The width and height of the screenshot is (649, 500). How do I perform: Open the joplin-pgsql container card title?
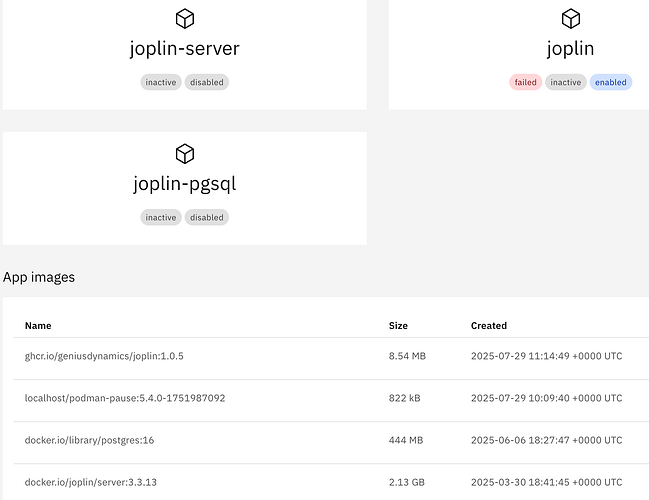click(185, 184)
